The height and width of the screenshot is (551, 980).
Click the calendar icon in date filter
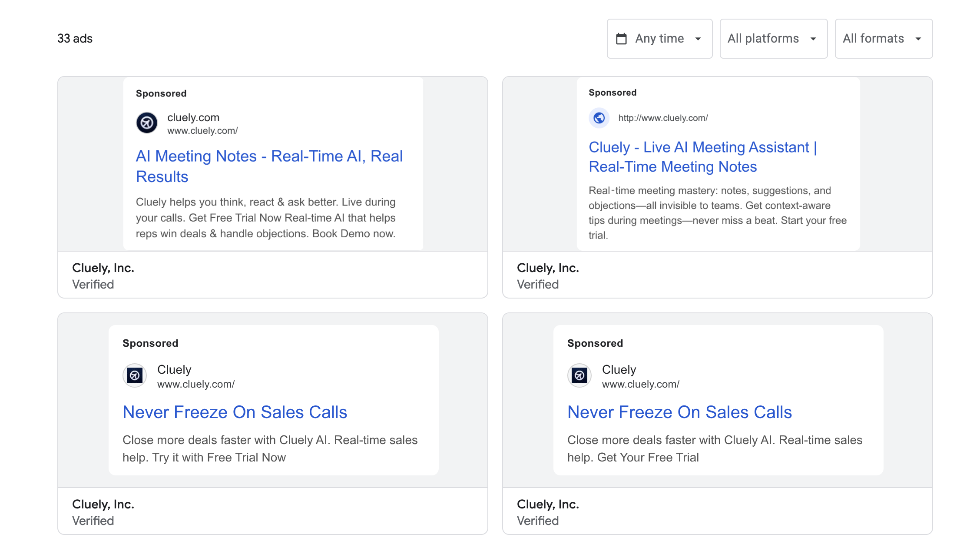click(x=622, y=39)
